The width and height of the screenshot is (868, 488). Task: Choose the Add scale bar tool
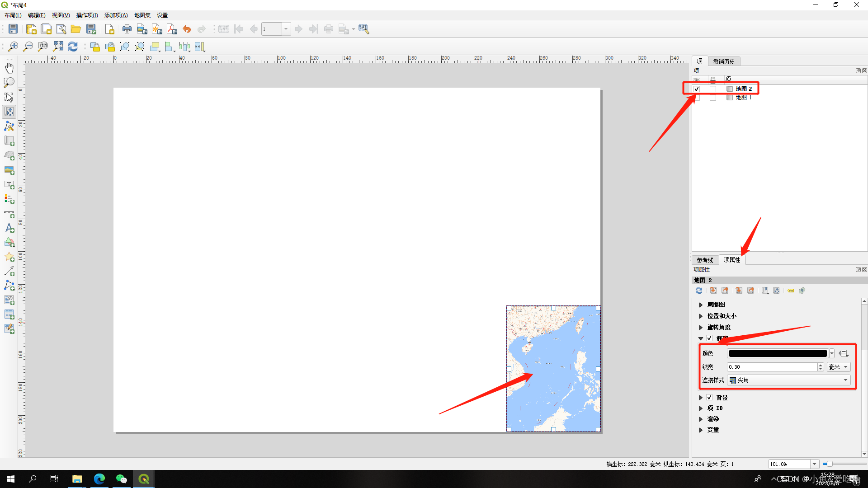pyautogui.click(x=9, y=214)
